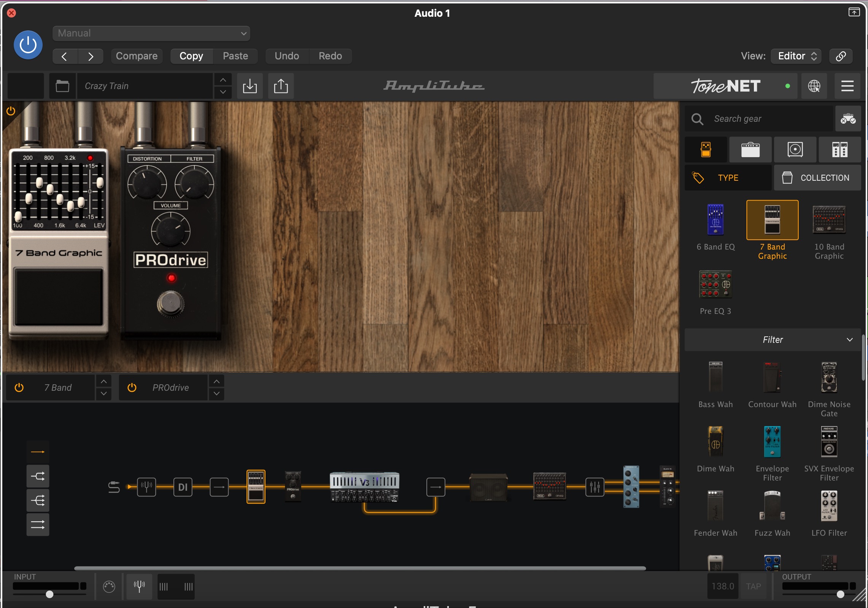Select the rack effects category tab

point(839,150)
